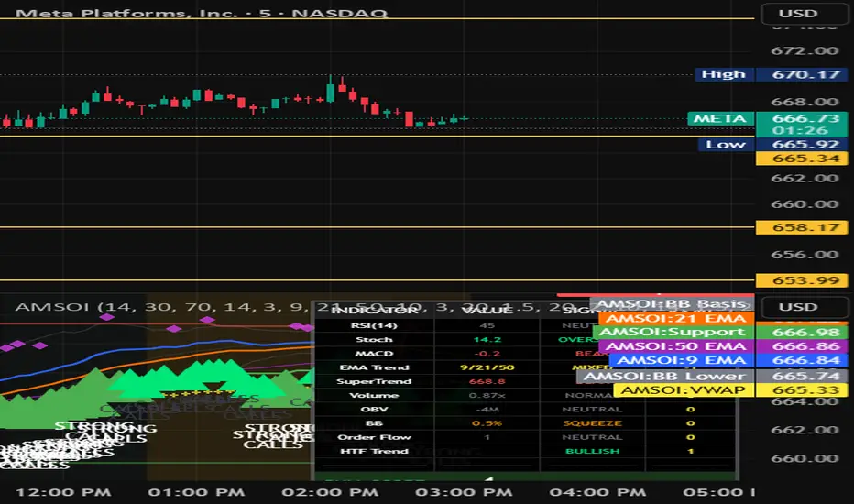854x504 pixels.
Task: Click the EMA Trend 9/21/50 value
Action: [x=487, y=367]
